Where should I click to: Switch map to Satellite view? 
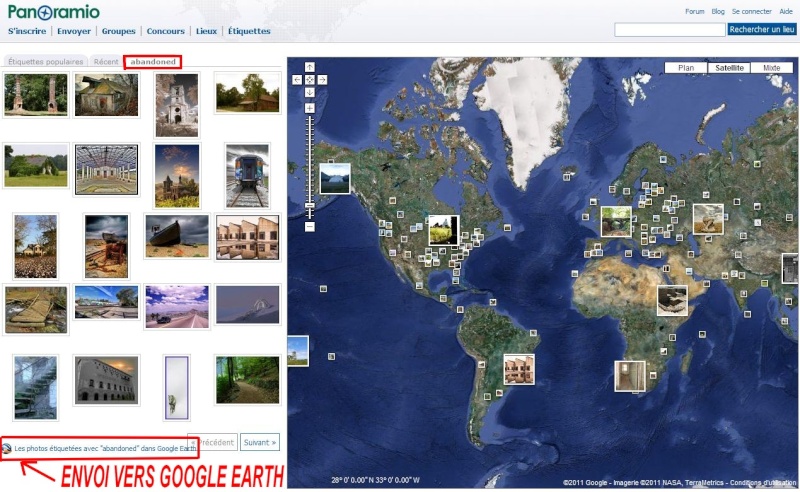729,67
